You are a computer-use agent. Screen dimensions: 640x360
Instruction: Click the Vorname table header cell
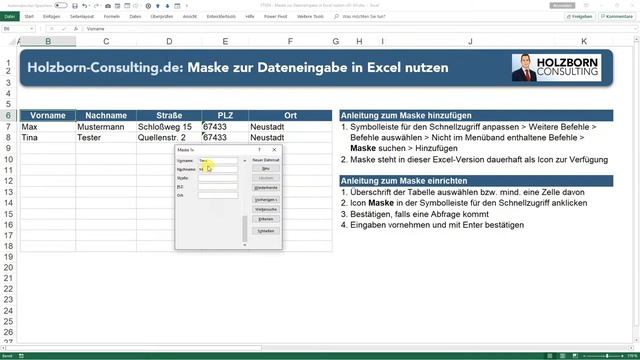point(48,116)
